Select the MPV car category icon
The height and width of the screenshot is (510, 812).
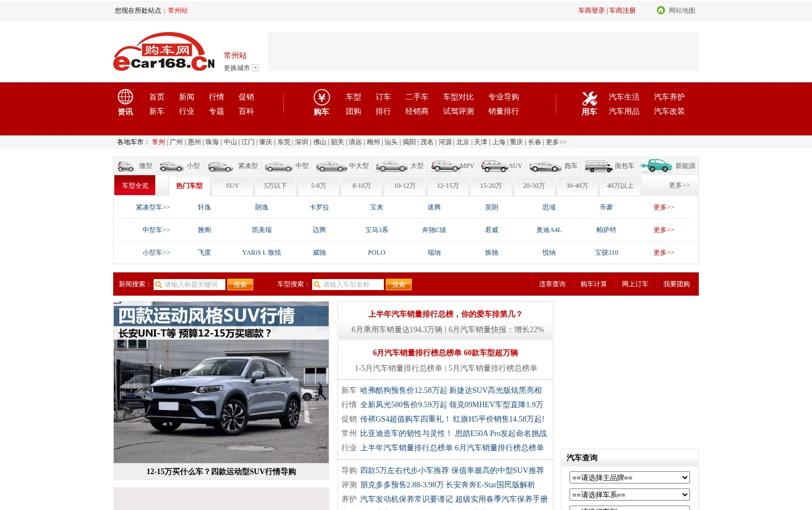tap(446, 166)
